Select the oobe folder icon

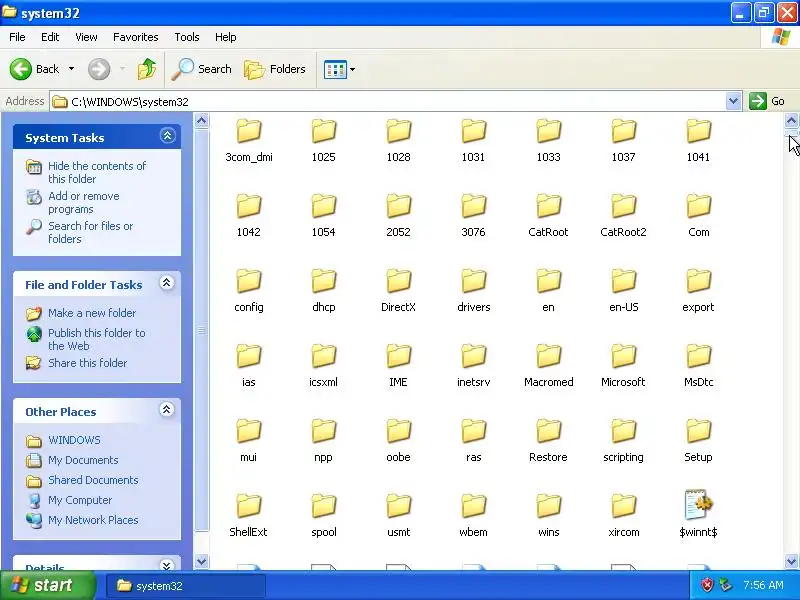tap(398, 431)
